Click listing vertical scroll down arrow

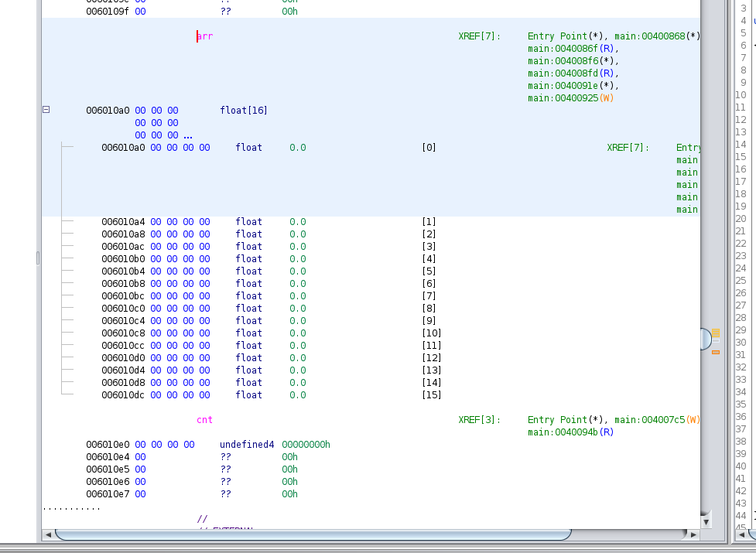tap(706, 522)
